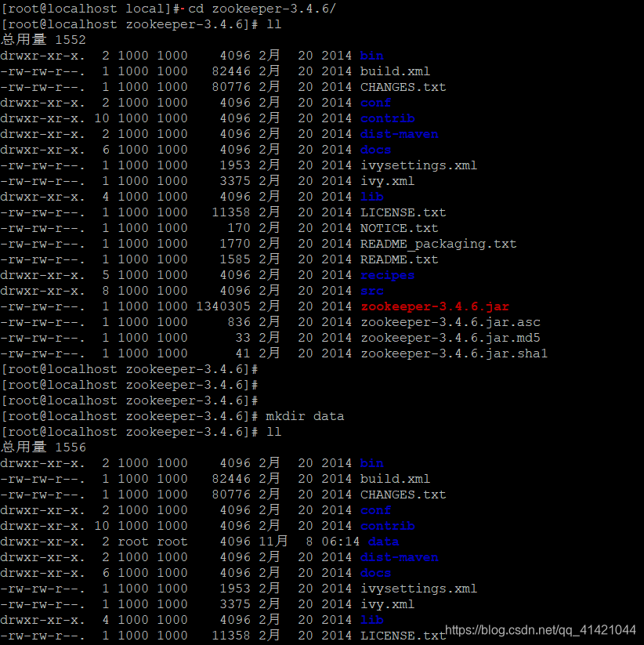Click the '总用量 1552' total line
Image resolution: width=644 pixels, height=645 pixels.
tap(43, 40)
